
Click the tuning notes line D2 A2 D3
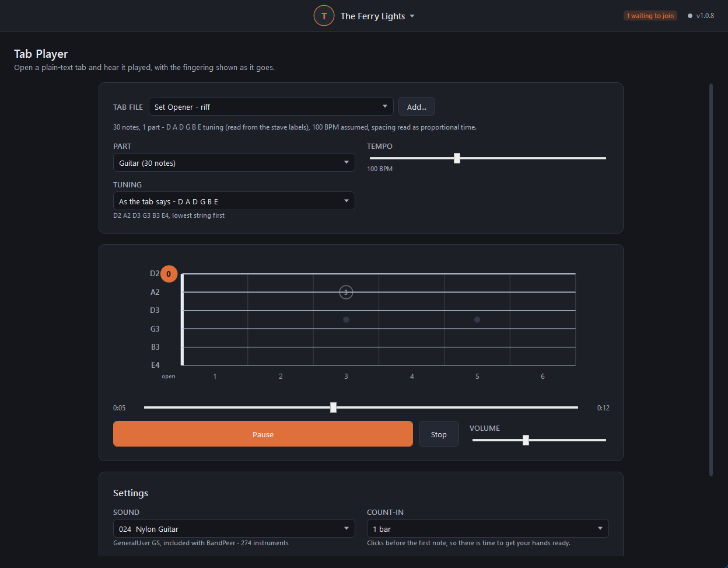point(169,215)
